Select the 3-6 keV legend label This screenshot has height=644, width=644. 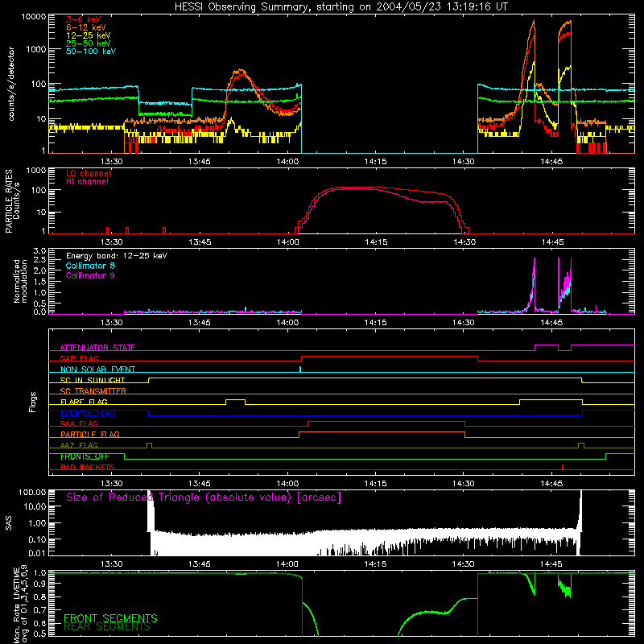coord(83,19)
